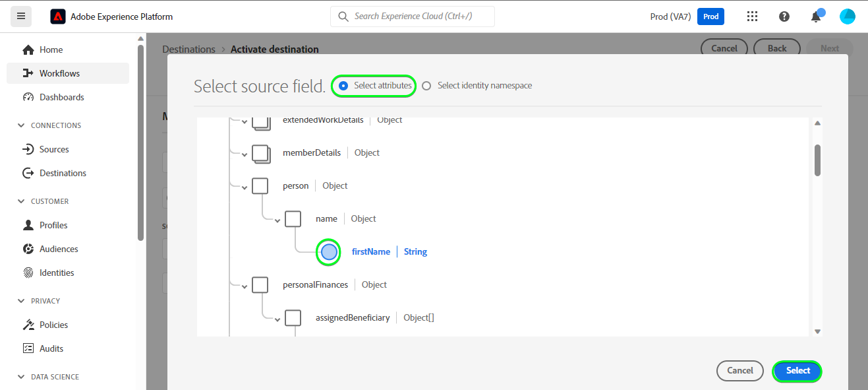The height and width of the screenshot is (390, 868).
Task: Select the "Select attributes" radio option
Action: 343,86
